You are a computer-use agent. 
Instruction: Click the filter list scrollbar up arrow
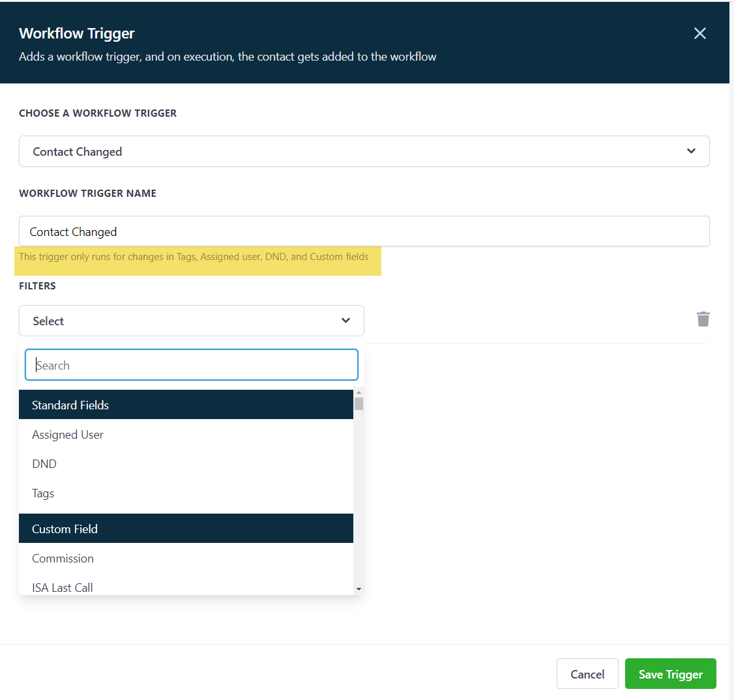pyautogui.click(x=359, y=392)
